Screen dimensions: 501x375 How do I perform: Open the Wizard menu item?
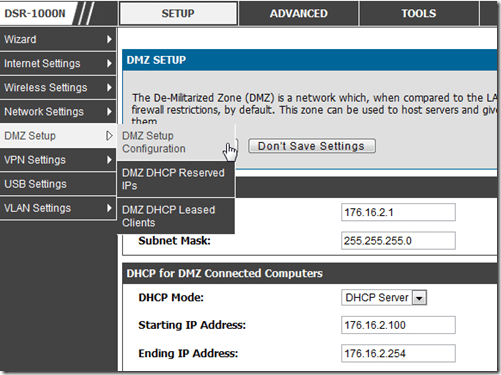tap(58, 39)
